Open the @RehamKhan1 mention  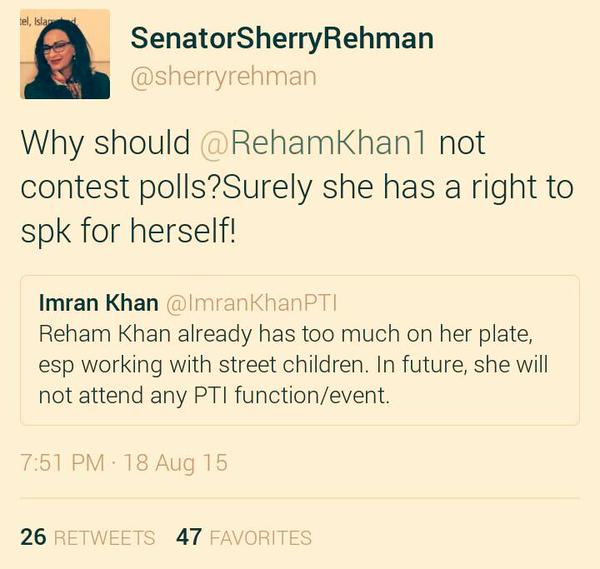point(315,143)
